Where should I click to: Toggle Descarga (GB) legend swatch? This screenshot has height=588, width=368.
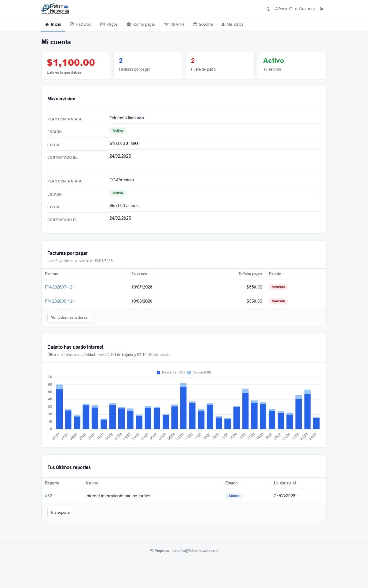(x=159, y=372)
